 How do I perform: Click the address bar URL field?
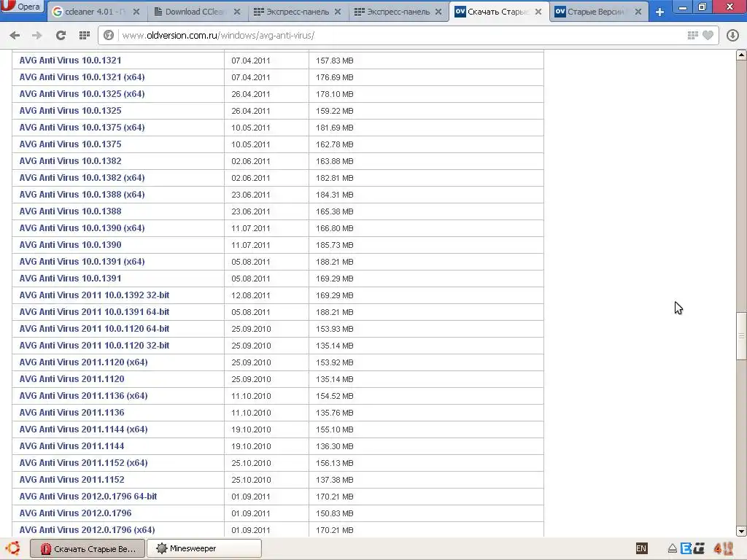tap(400, 35)
